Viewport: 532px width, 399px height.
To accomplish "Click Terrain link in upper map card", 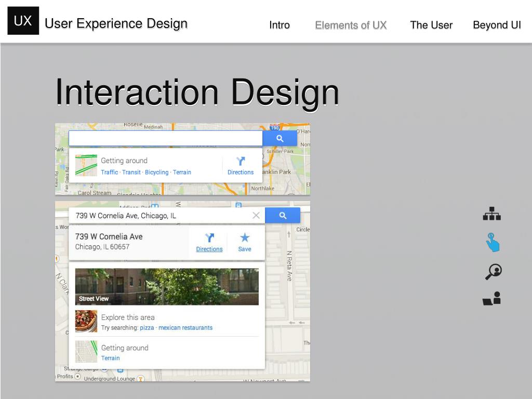I will click(x=182, y=172).
